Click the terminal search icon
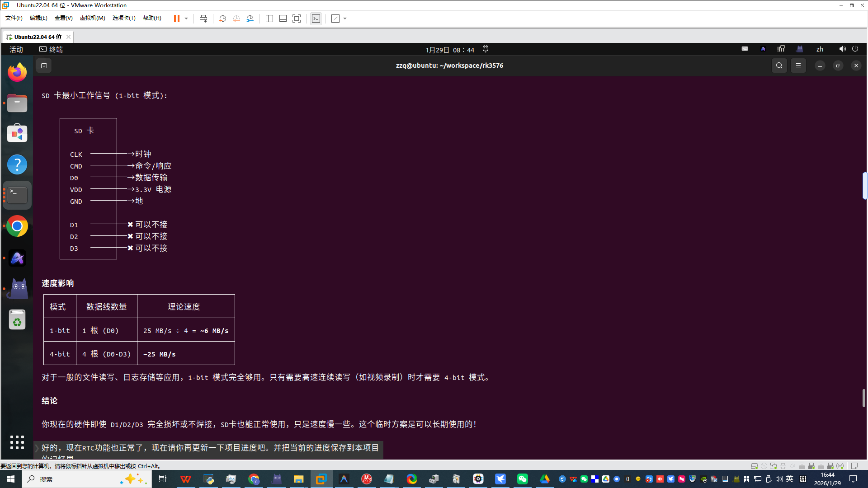Viewport: 868px width, 488px height. click(x=779, y=66)
